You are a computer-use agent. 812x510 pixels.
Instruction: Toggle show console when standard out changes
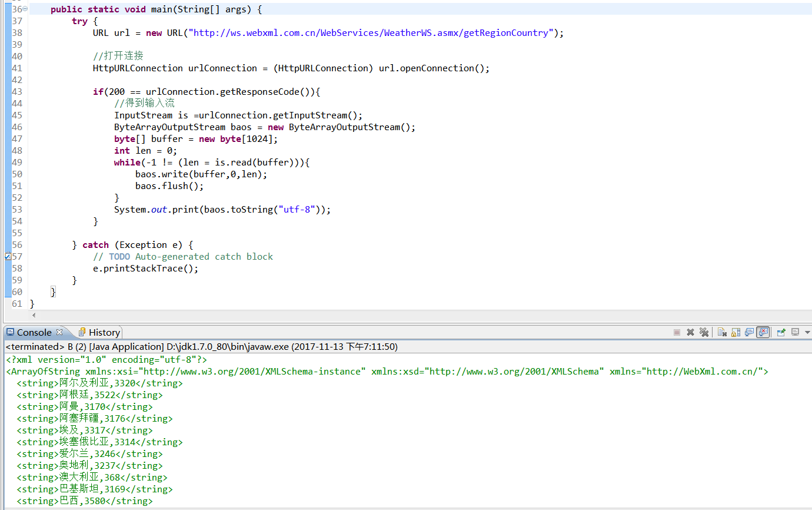(749, 332)
